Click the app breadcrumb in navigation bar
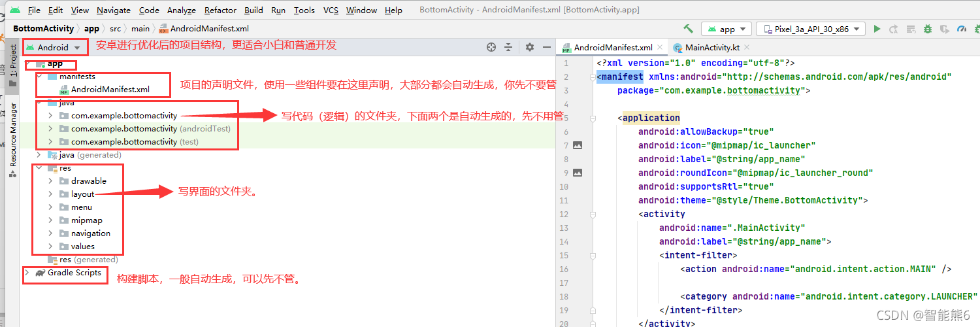The width and height of the screenshot is (980, 327). [x=91, y=29]
